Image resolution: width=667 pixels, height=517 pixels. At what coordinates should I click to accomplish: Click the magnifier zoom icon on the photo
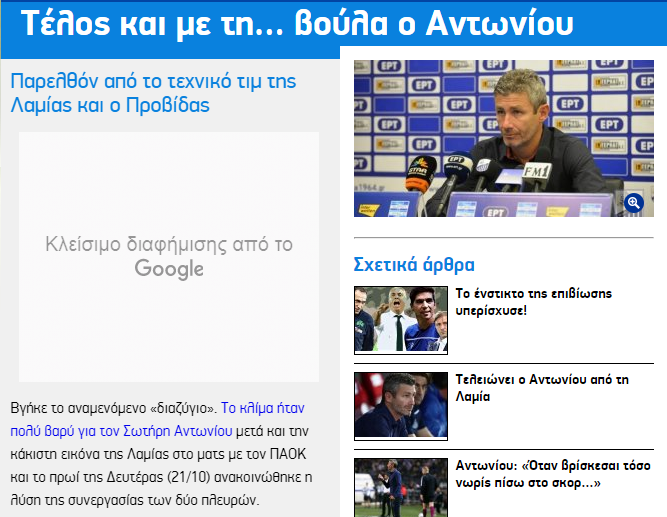point(633,203)
